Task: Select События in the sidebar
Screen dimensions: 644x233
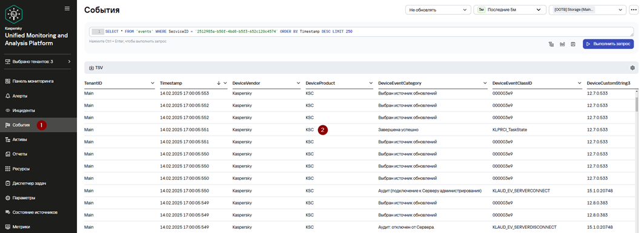Action: 38,125
